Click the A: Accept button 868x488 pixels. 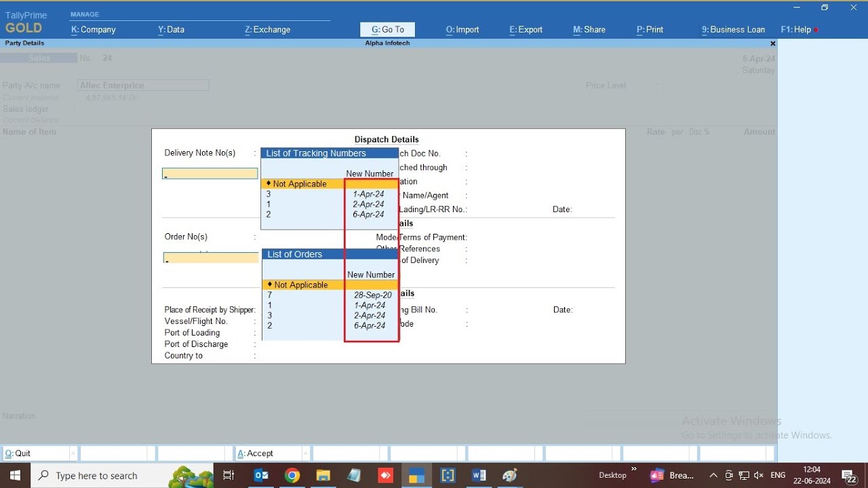[272, 453]
